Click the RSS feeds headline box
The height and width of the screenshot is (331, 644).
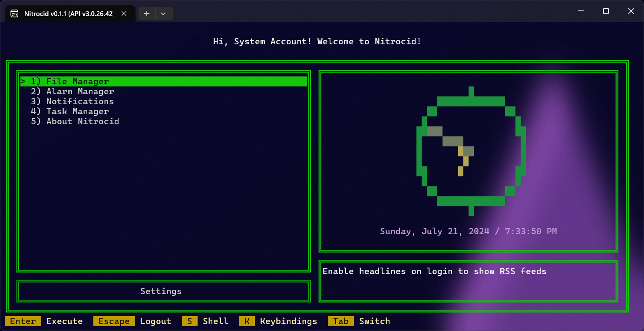point(468,281)
